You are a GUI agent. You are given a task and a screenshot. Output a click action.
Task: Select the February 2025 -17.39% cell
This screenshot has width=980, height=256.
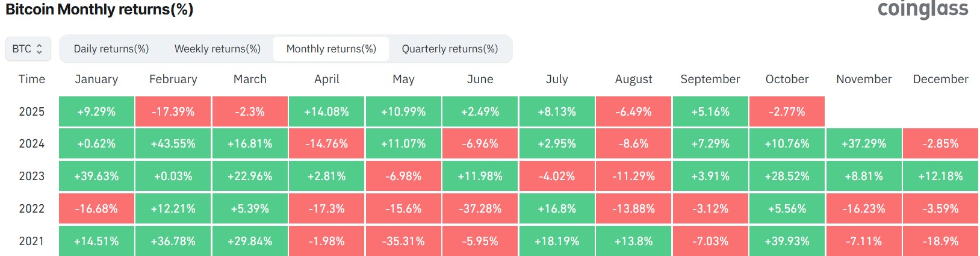coord(173,111)
